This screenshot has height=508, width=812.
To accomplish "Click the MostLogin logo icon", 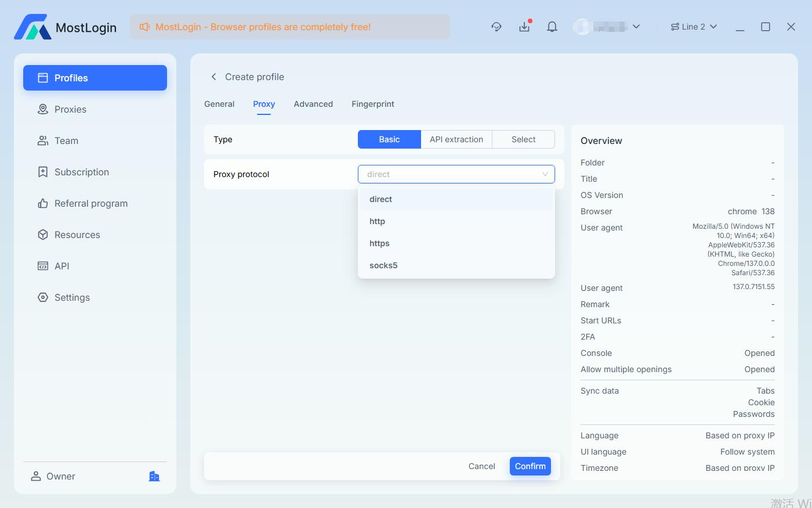I will [x=32, y=27].
